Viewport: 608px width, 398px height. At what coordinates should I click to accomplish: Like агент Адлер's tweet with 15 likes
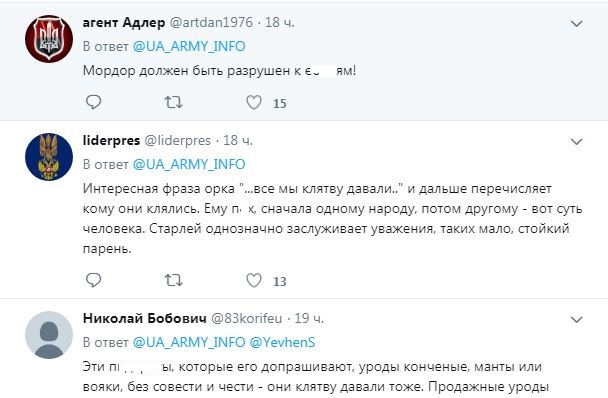tap(254, 102)
